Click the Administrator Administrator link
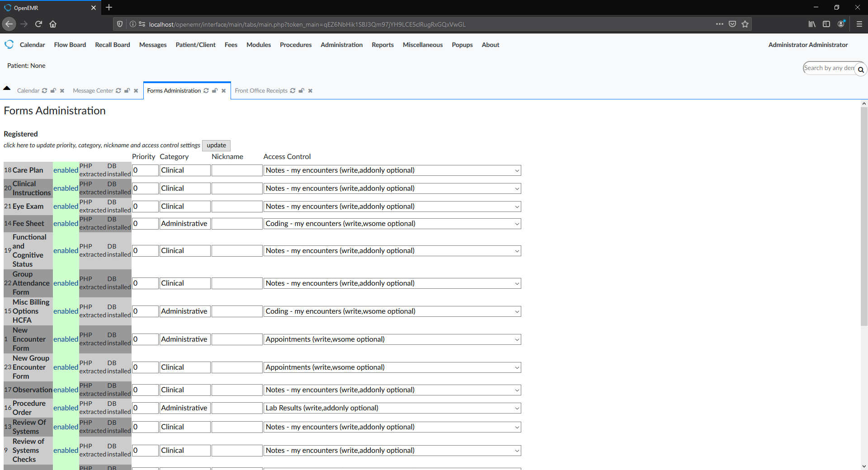This screenshot has width=868, height=470. (x=807, y=45)
